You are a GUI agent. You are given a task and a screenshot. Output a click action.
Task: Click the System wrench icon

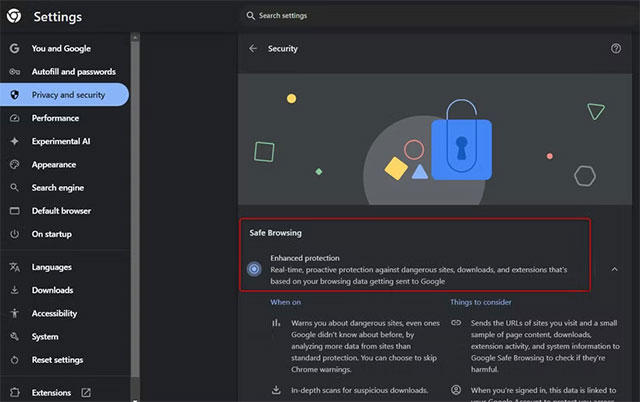point(14,336)
